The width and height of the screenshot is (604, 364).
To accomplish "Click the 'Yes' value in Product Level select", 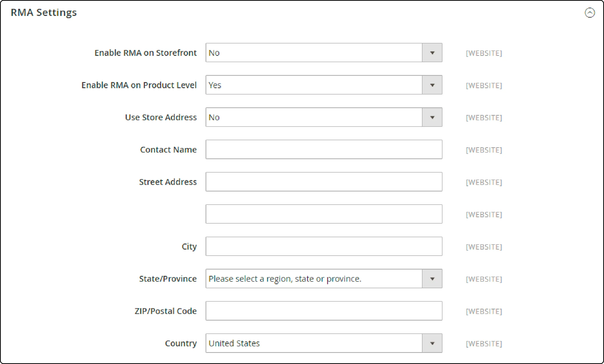I will tap(215, 85).
